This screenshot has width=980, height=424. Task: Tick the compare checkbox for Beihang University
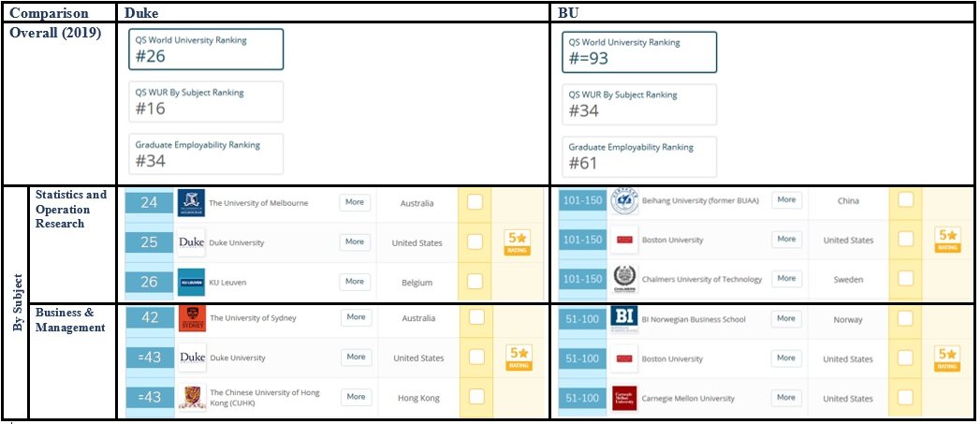906,200
